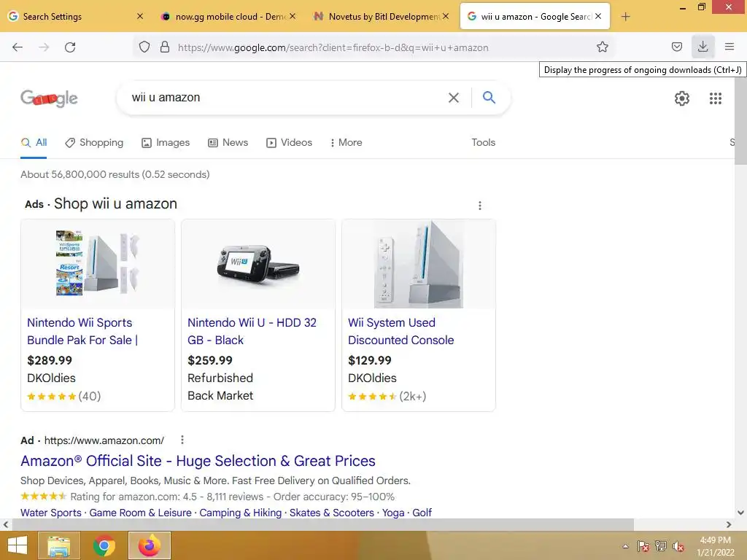Screen dimensions: 747x560
Task: Open File Explorer from the taskbar
Action: (x=59, y=545)
